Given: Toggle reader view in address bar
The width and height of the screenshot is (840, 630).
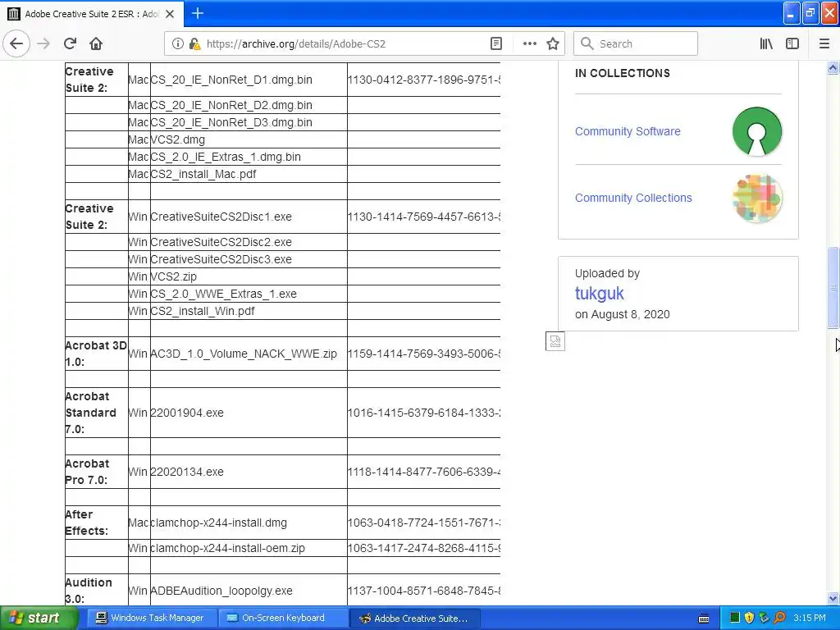Looking at the screenshot, I should (x=496, y=43).
